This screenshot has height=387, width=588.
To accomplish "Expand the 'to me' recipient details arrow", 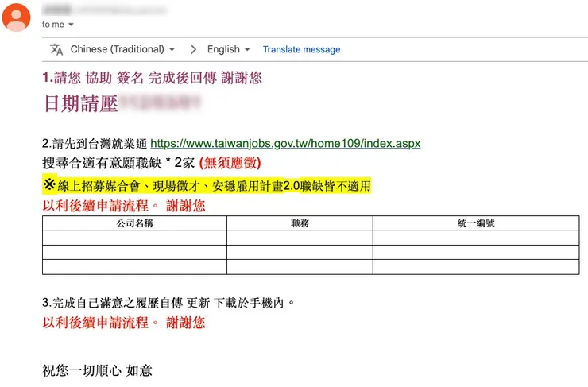I will tap(71, 25).
